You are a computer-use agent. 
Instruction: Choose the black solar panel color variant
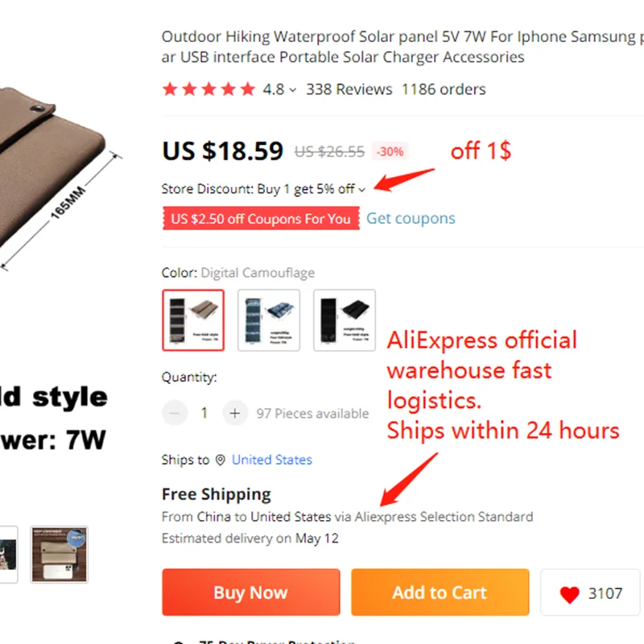click(345, 320)
